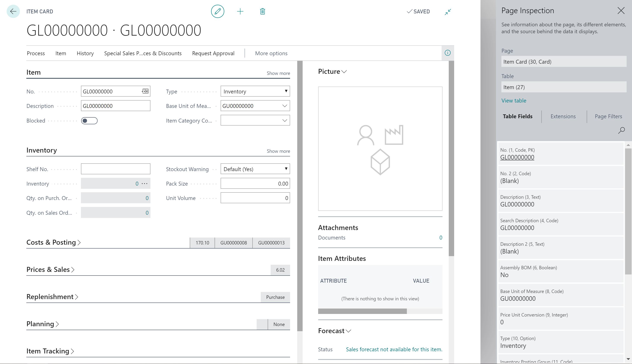The image size is (632, 364).
Task: Open the Type dropdown
Action: point(255,91)
